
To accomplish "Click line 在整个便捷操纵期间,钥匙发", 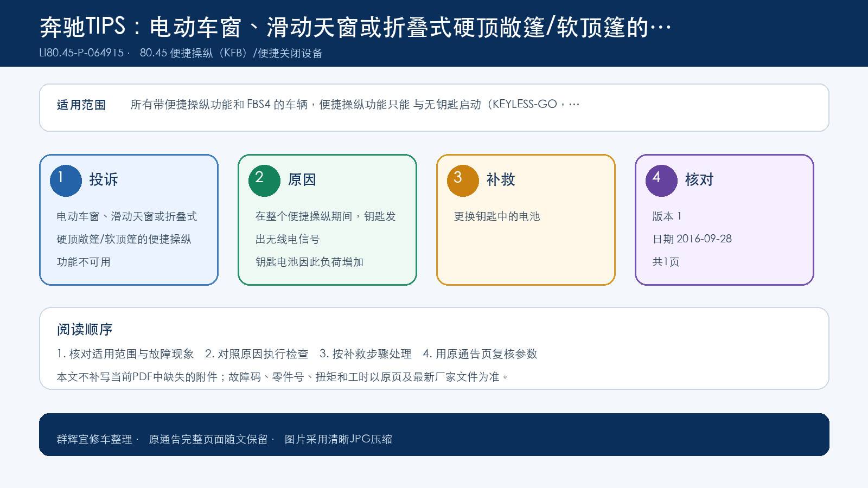I will pyautogui.click(x=325, y=216).
